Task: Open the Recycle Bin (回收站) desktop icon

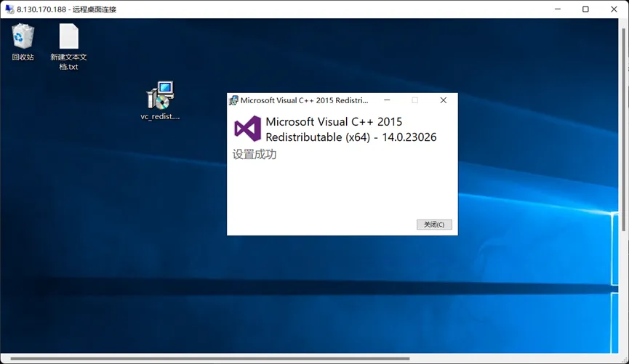Action: click(x=23, y=41)
